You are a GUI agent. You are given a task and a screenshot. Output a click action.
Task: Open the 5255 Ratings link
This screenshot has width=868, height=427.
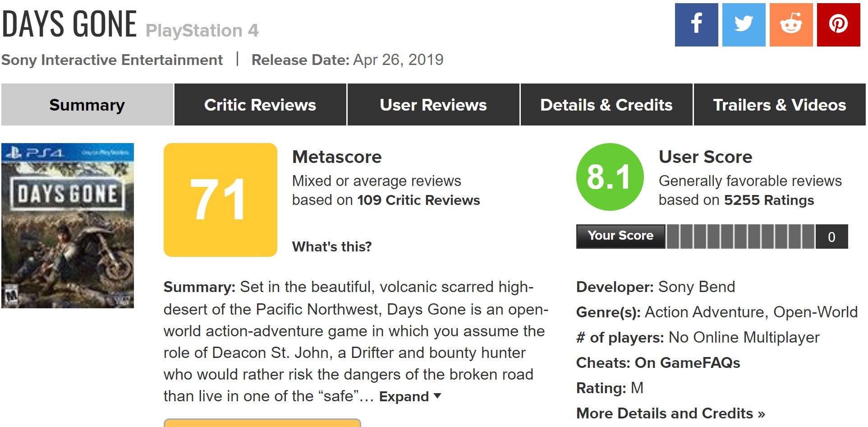[769, 200]
